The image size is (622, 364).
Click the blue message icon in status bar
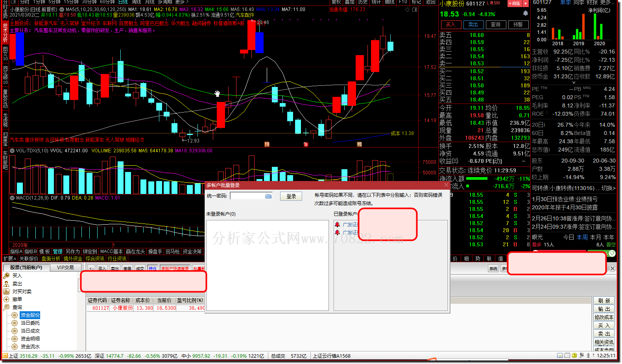[560, 355]
